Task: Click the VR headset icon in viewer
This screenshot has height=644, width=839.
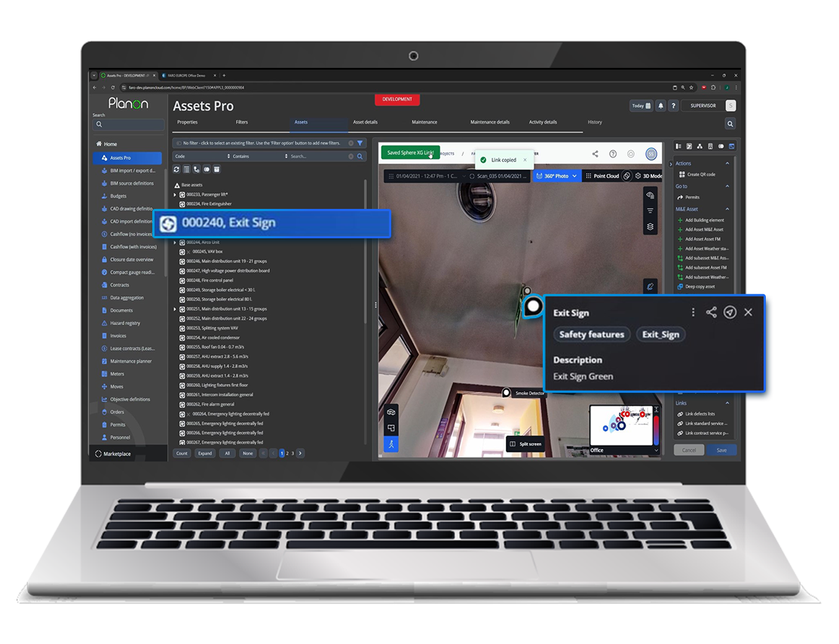Action: coord(391,412)
